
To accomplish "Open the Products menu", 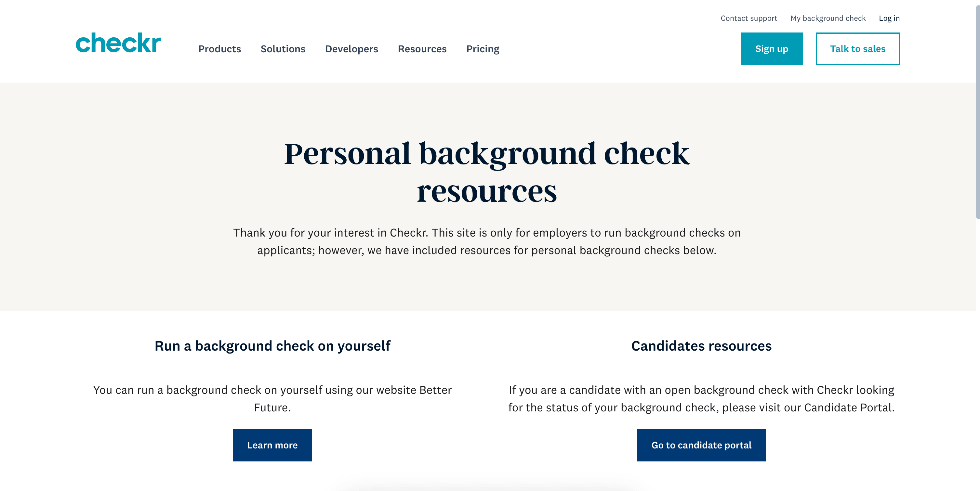I will [x=219, y=49].
